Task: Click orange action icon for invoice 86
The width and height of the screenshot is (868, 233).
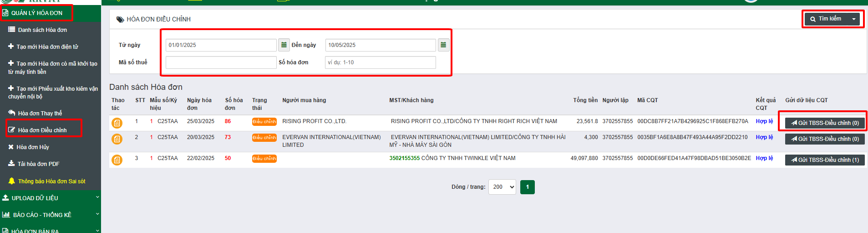Action: click(x=117, y=123)
